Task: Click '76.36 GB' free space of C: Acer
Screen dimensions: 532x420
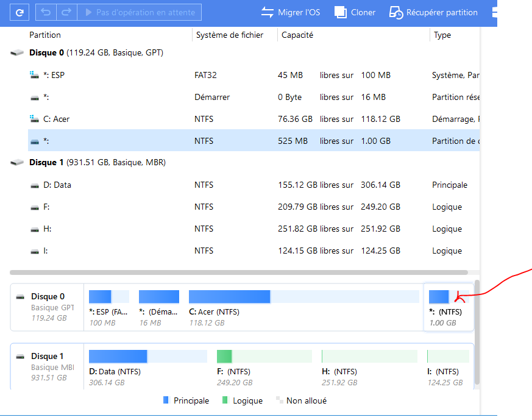Action: coord(295,119)
